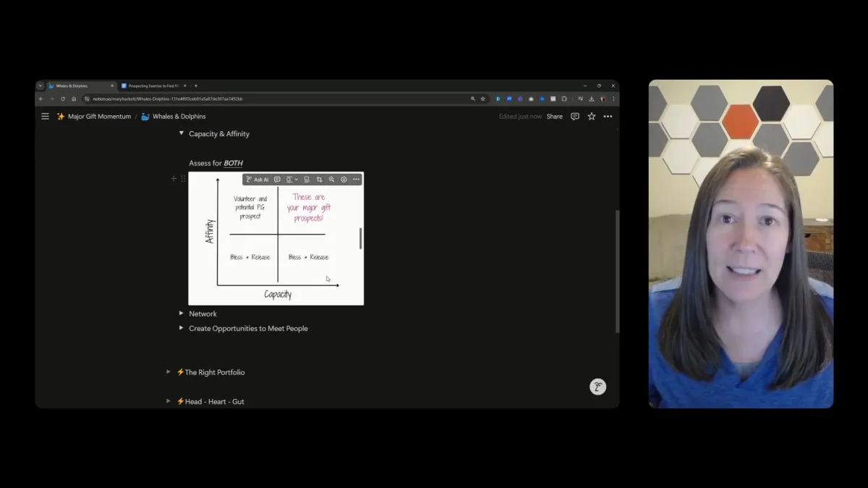The image size is (868, 488).
Task: Click the plus icon to add a block
Action: pos(174,178)
